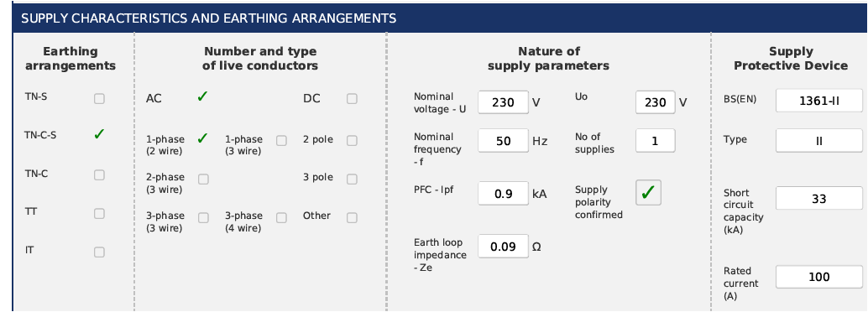868x312 pixels.
Task: Toggle the 1-phase (2 wire) checkmark
Action: coord(202,138)
